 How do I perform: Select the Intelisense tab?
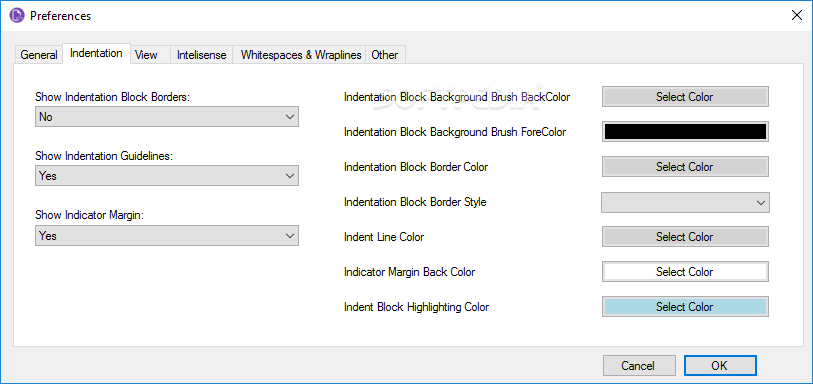pyautogui.click(x=202, y=55)
